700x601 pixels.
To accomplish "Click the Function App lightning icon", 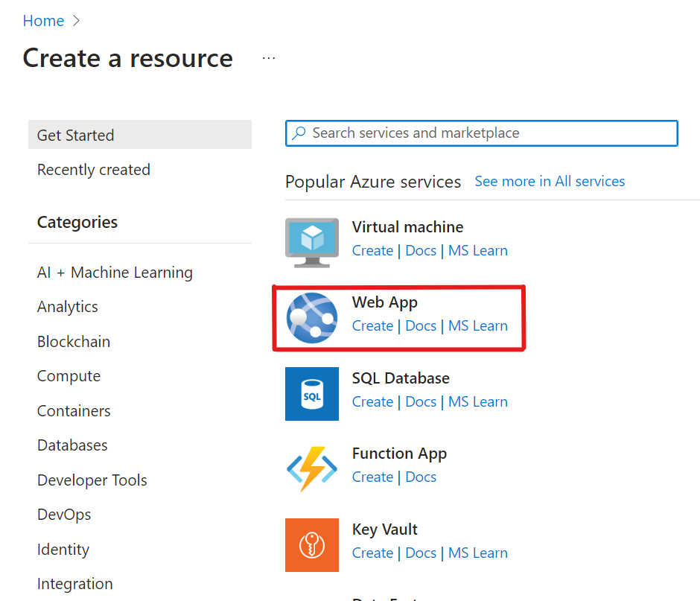I will tap(311, 469).
